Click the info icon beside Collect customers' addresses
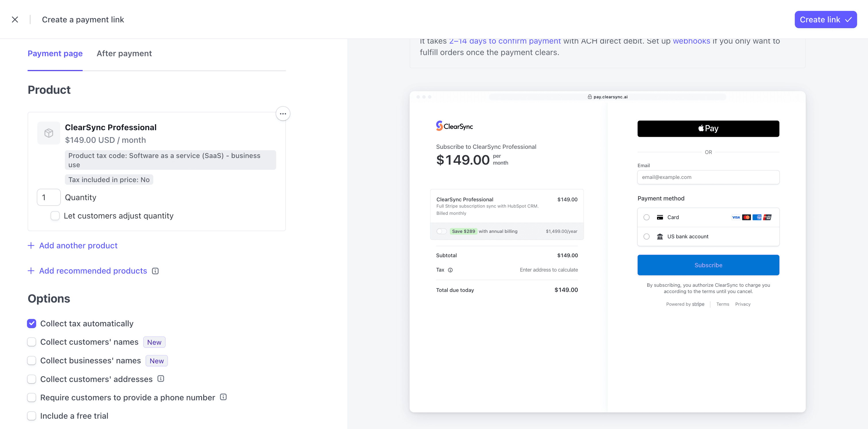 (160, 379)
